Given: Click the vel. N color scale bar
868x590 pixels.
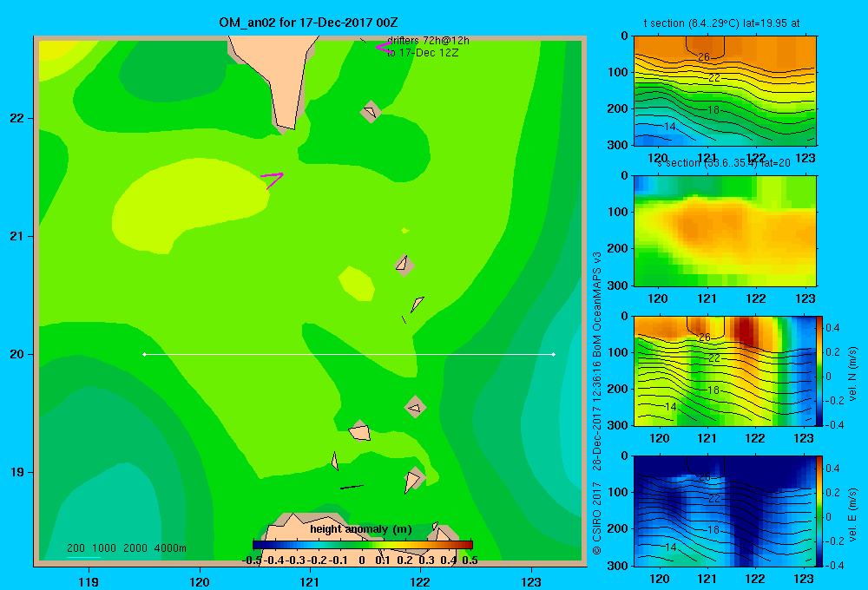Looking at the screenshot, I should (x=820, y=370).
